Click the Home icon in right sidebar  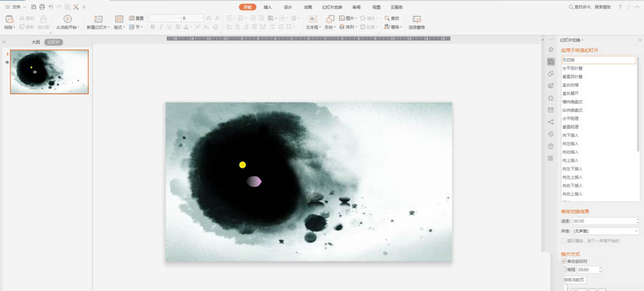pos(551,50)
